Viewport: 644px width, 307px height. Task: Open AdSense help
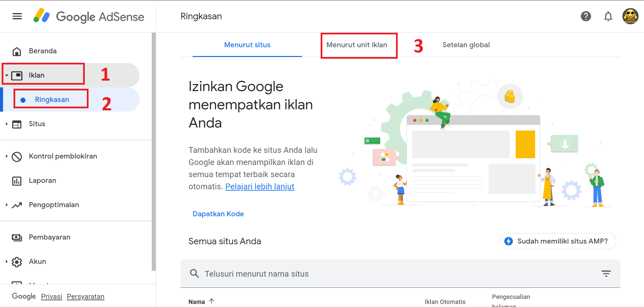pos(586,16)
